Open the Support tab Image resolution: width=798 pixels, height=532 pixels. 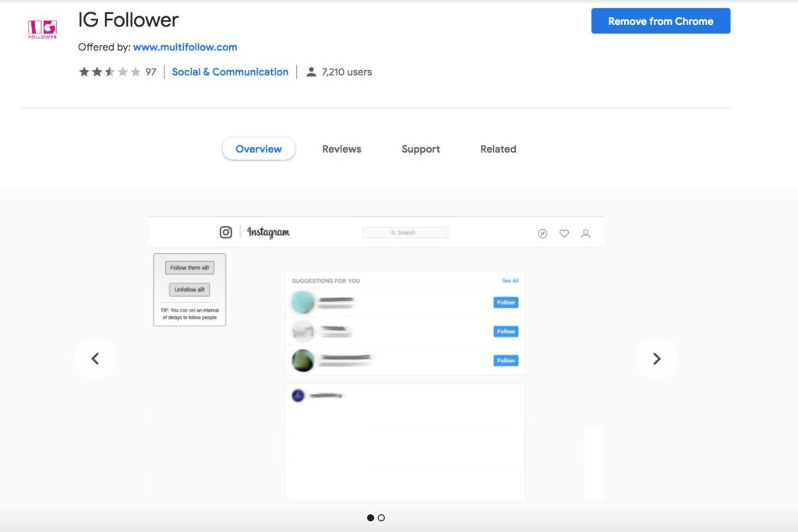[x=420, y=149]
